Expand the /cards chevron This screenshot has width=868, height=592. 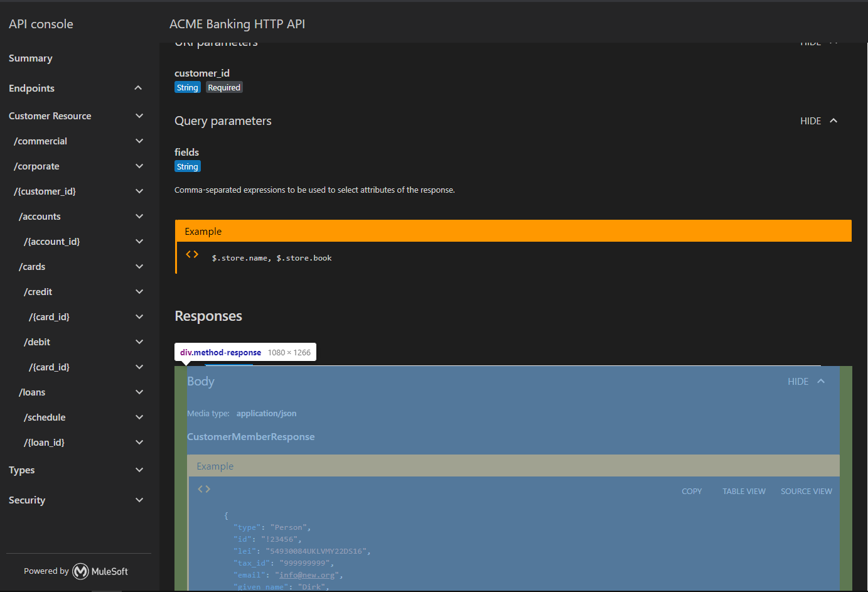tap(139, 267)
